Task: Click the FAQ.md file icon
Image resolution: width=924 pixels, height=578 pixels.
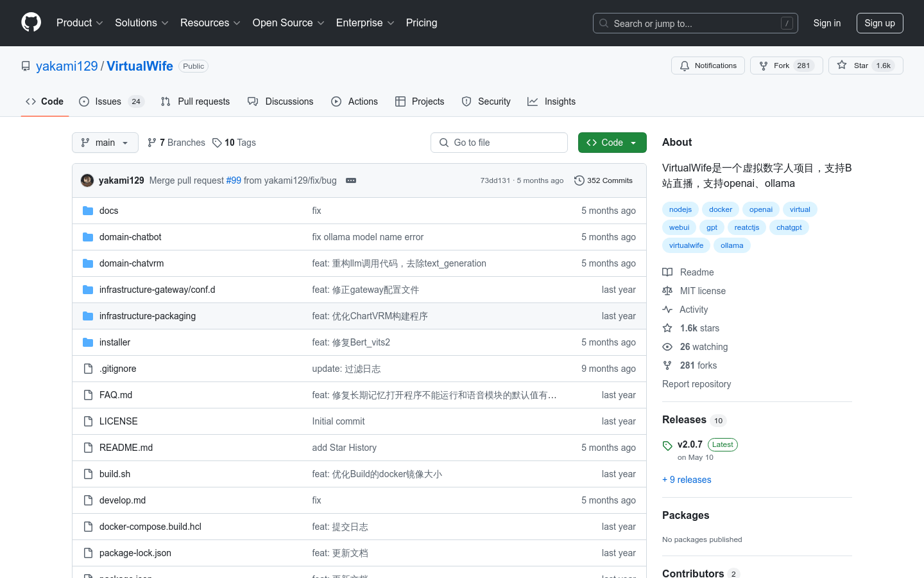Action: [x=88, y=395]
